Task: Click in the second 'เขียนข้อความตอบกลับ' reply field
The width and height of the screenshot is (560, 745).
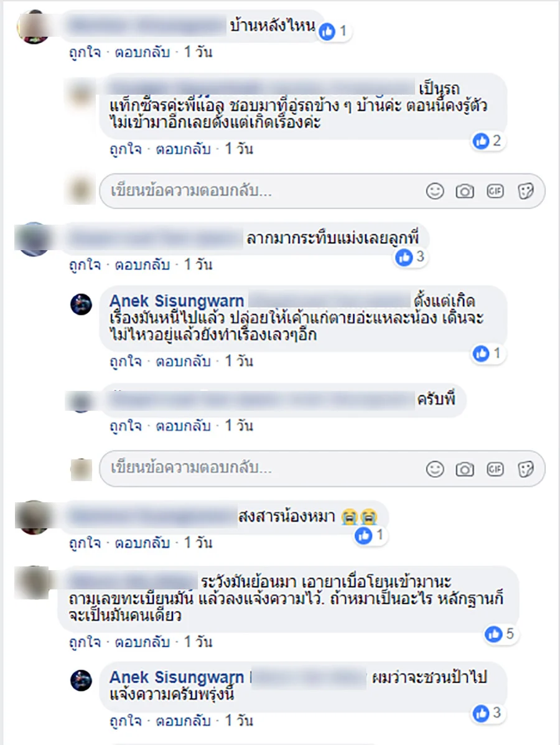Action: coord(322,469)
